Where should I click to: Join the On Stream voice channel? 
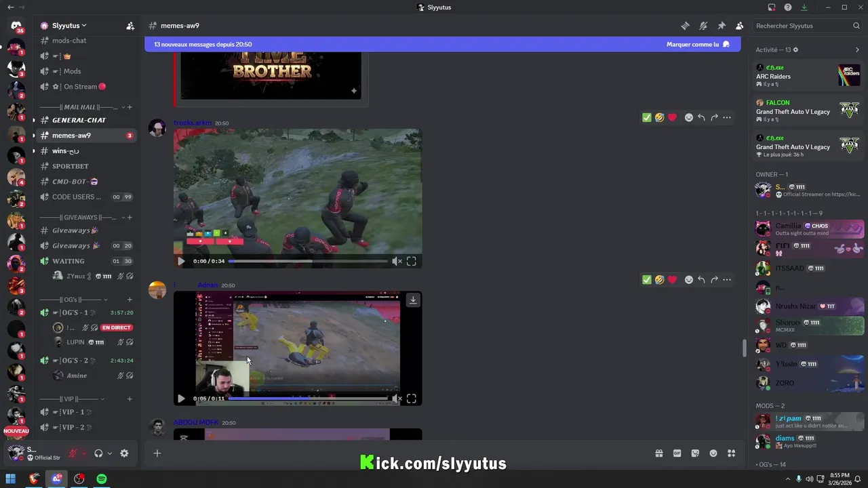85,87
